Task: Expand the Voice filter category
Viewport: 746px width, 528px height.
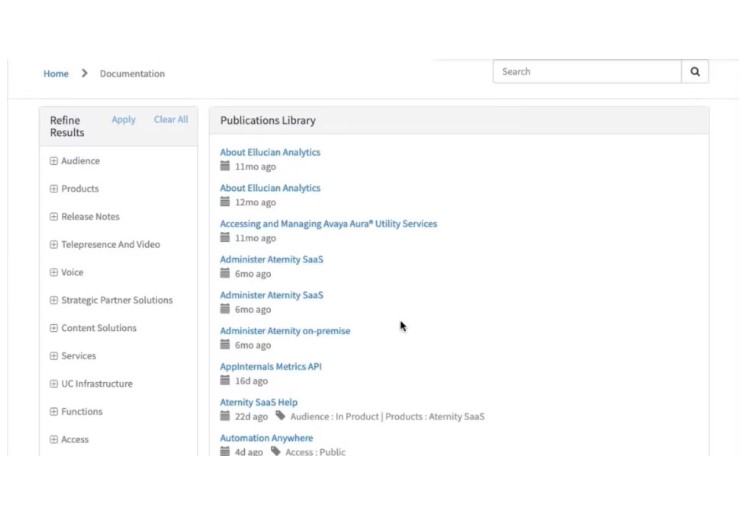Action: click(54, 273)
